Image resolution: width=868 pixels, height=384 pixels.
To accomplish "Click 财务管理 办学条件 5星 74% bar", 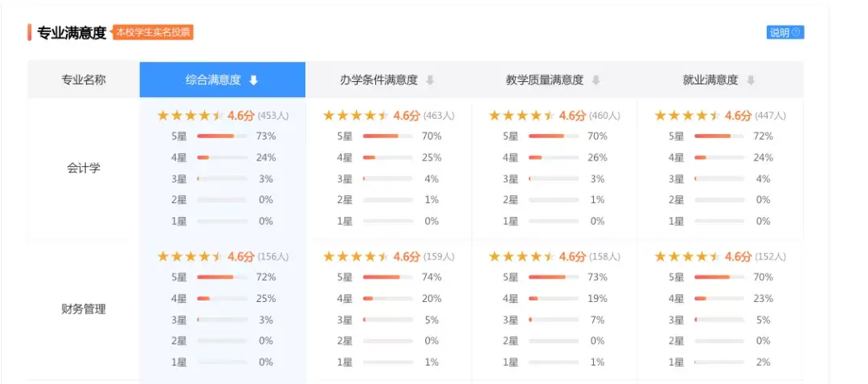I will tap(387, 277).
